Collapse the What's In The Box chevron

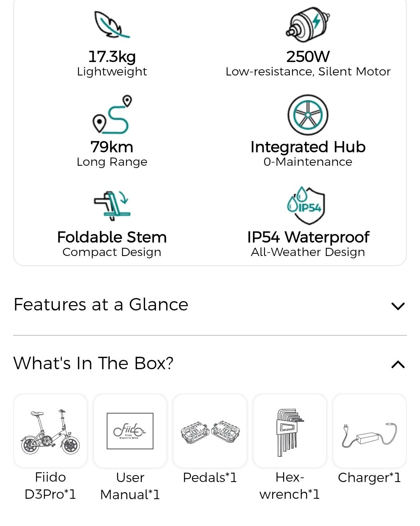(x=398, y=365)
